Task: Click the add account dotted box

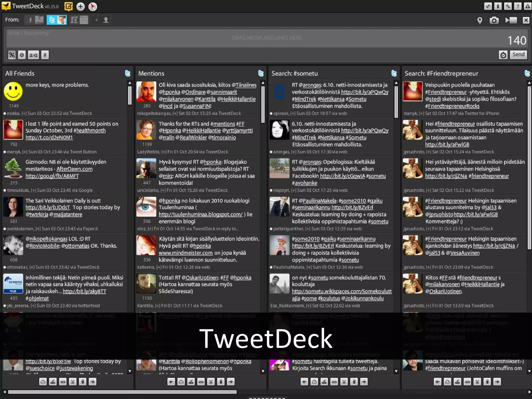Action: click(101, 20)
